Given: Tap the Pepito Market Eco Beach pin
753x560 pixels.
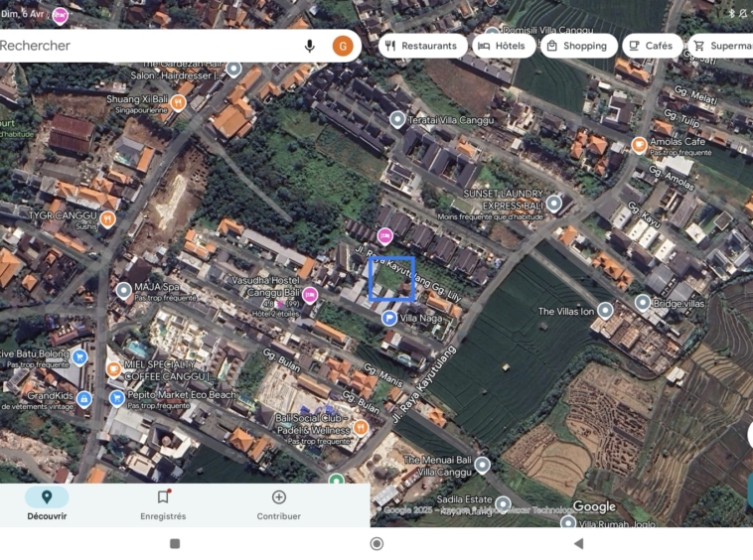Looking at the screenshot, I should coord(117,398).
